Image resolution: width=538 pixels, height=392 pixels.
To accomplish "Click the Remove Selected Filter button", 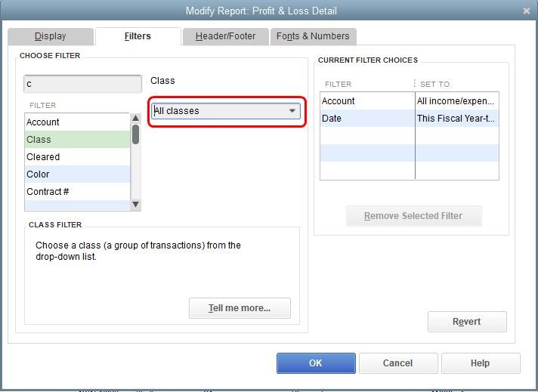I will point(413,216).
